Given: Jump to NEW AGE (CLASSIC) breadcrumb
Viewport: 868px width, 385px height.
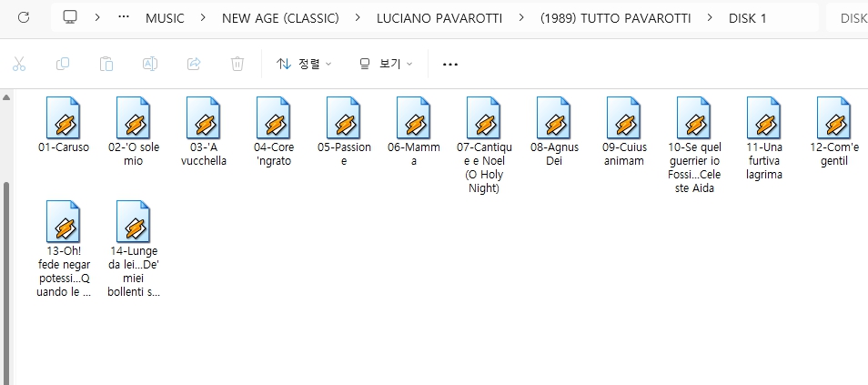Looking at the screenshot, I should (280, 17).
